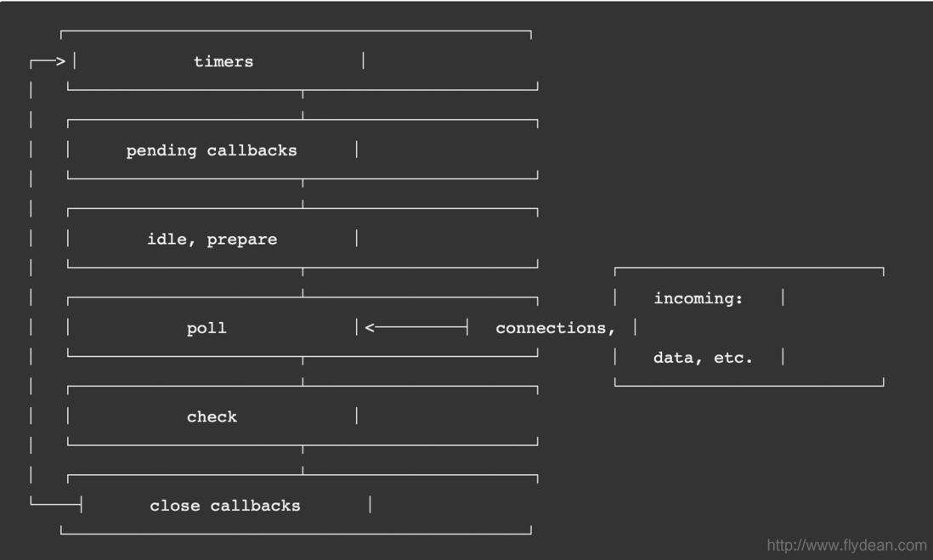
Task: Select the 'poll' phase label
Action: 206,328
